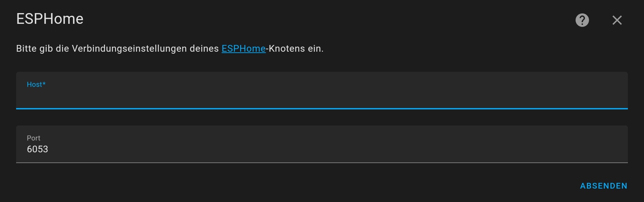Click the Host* field label
644x202 pixels.
[x=36, y=85]
